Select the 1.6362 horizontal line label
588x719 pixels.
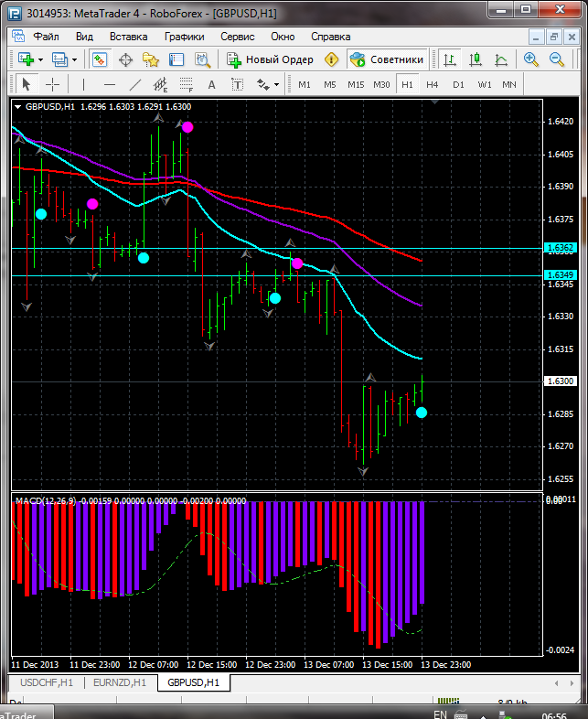click(x=560, y=248)
